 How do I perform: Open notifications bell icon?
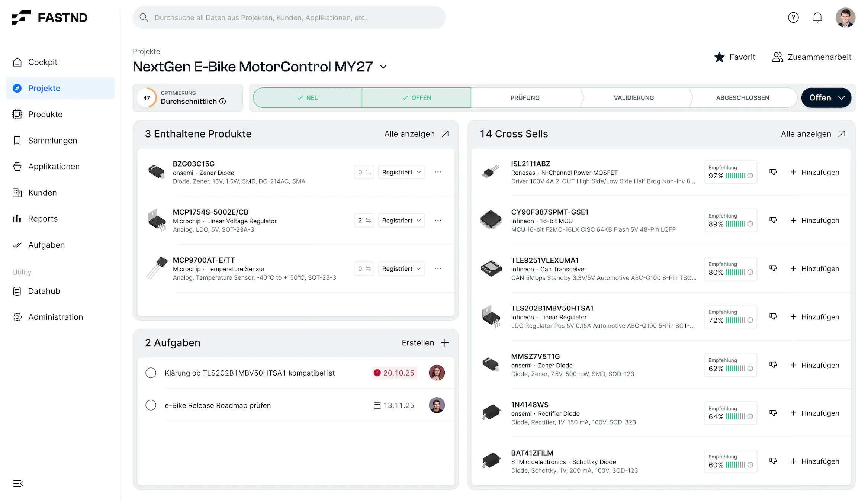coord(817,17)
